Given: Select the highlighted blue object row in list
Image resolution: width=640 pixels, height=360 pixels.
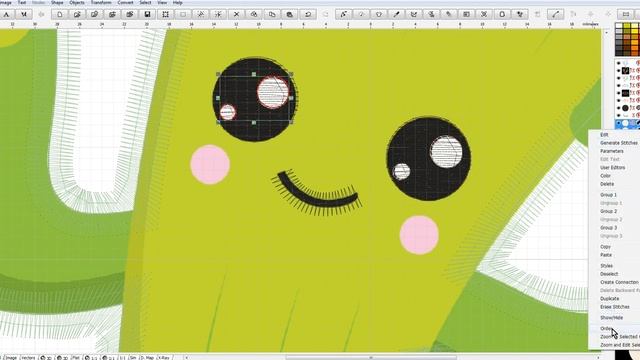Looking at the screenshot, I should (x=627, y=123).
